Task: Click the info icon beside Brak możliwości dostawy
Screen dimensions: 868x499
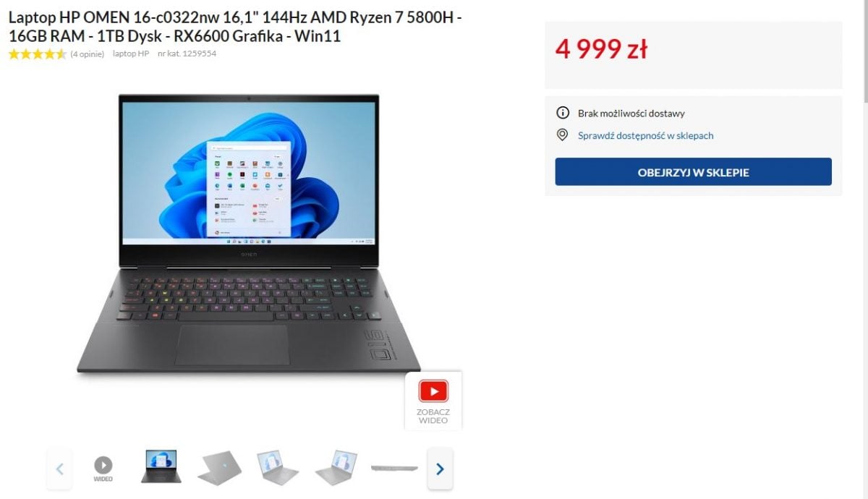Action: pyautogui.click(x=562, y=113)
